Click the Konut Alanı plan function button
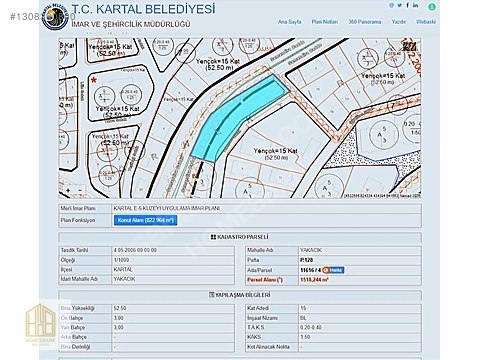Screen dimensions: 480x360 [145, 220]
